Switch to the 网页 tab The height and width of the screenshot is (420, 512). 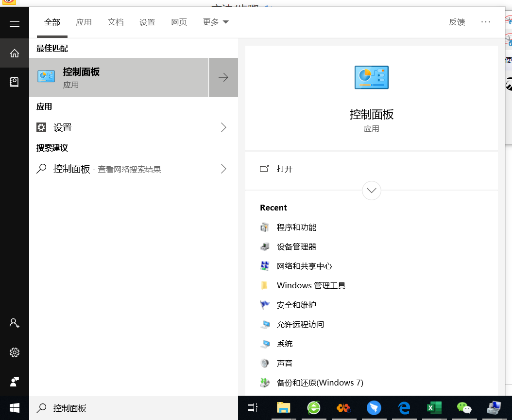pos(179,22)
